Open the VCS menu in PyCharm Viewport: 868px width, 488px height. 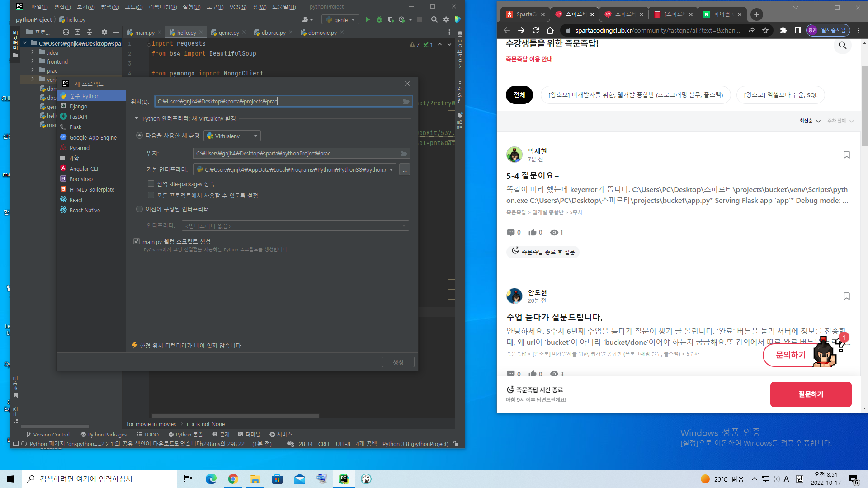click(x=238, y=7)
